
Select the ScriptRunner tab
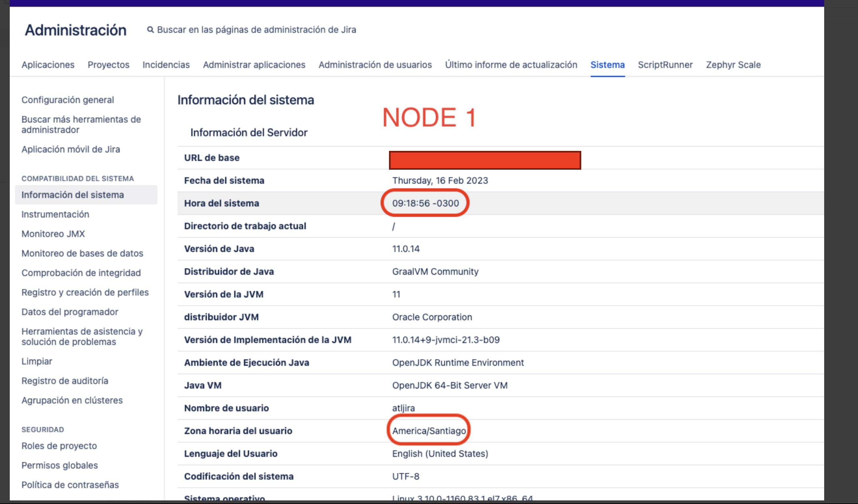pos(665,65)
